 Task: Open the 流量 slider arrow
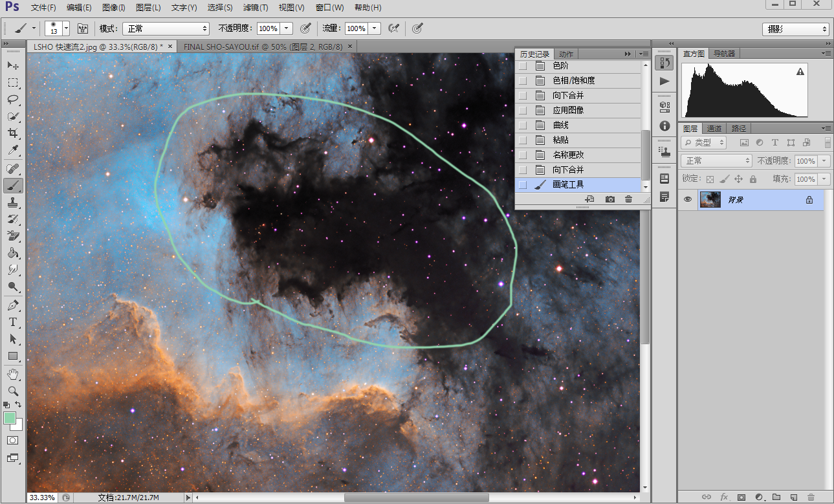pyautogui.click(x=375, y=28)
